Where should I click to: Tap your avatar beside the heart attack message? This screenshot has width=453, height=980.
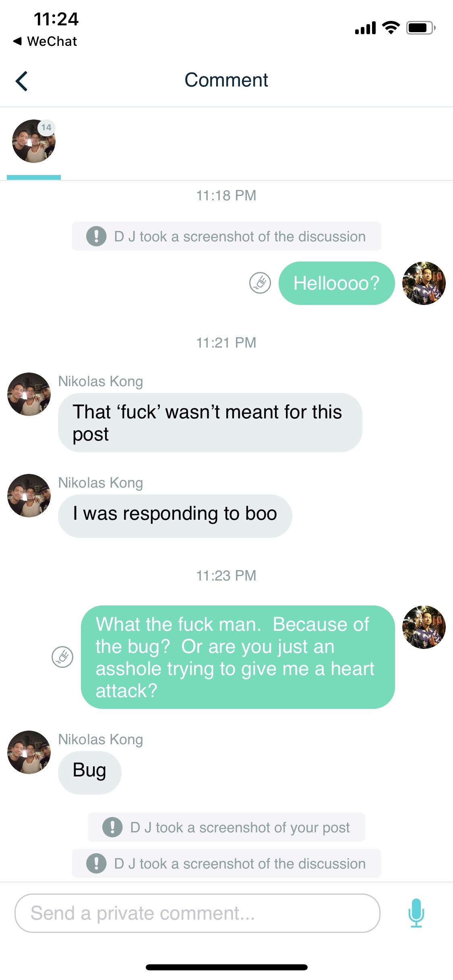pos(424,627)
